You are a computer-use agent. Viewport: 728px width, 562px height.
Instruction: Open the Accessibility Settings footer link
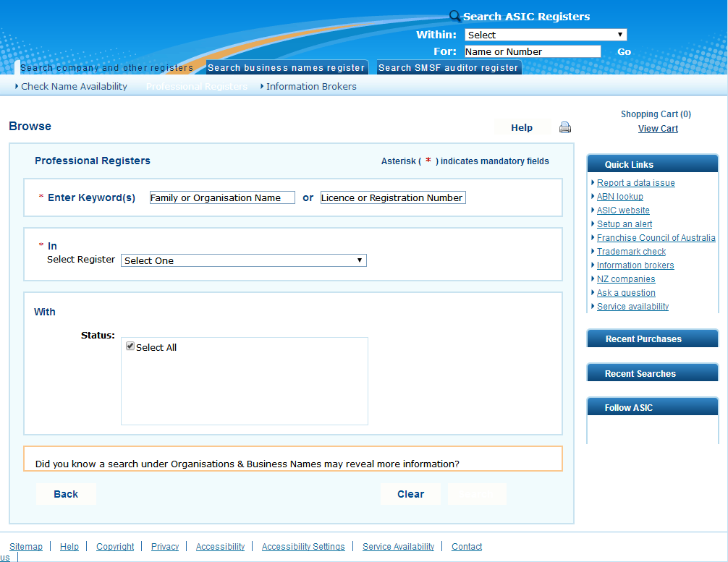303,547
